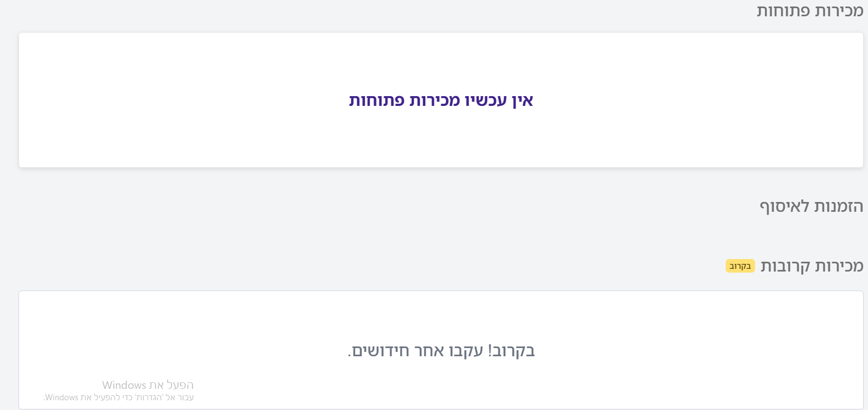The width and height of the screenshot is (868, 410).
Task: Click the word "מכירות" in the top heading
Action: click(839, 11)
